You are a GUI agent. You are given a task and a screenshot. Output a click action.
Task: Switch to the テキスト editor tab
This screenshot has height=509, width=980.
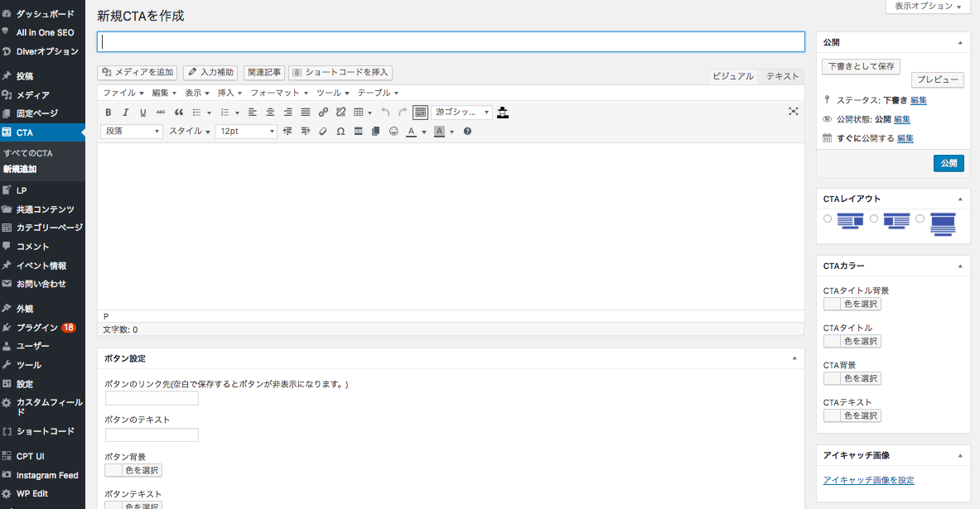pos(783,76)
